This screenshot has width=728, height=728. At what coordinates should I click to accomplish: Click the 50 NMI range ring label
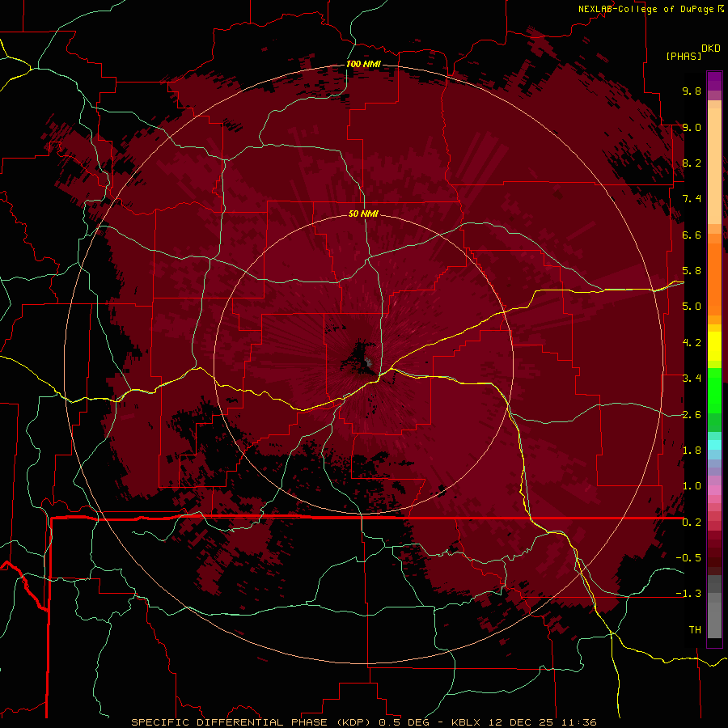click(x=363, y=214)
